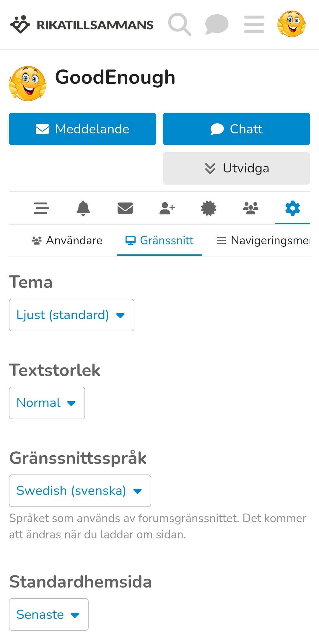
Task: Open the groups people icon tab
Action: (250, 208)
